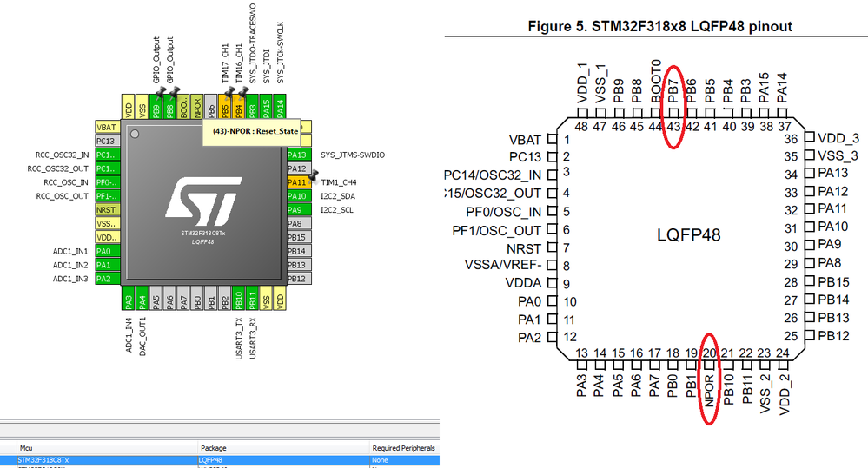Click the pushpin icon on PA11
The height and width of the screenshot is (468, 868).
(314, 175)
